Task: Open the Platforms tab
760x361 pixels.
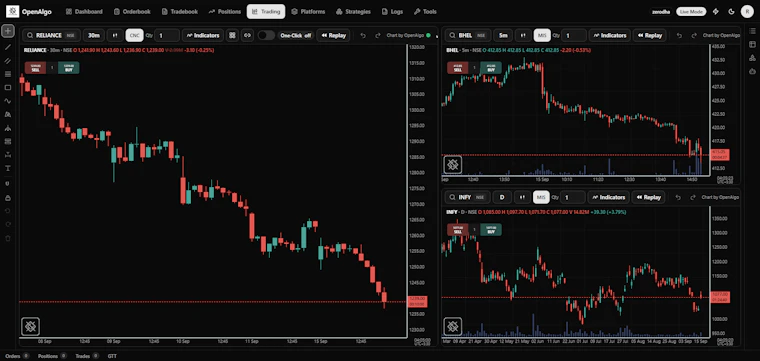Action: [x=308, y=12]
